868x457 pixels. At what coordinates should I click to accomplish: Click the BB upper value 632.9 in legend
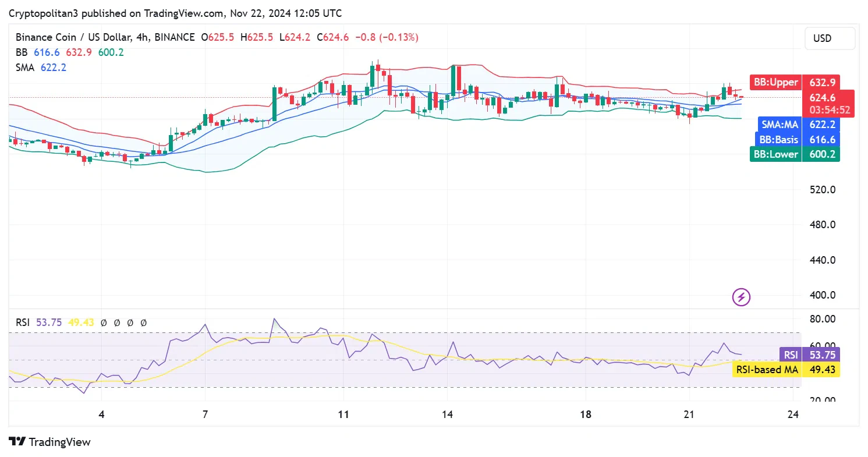pos(79,52)
